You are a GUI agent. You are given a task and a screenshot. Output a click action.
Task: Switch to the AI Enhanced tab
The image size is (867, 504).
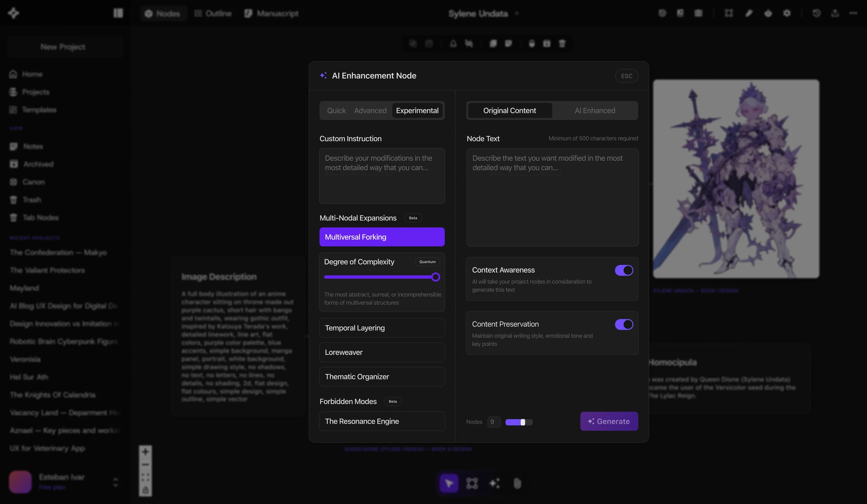(x=595, y=110)
